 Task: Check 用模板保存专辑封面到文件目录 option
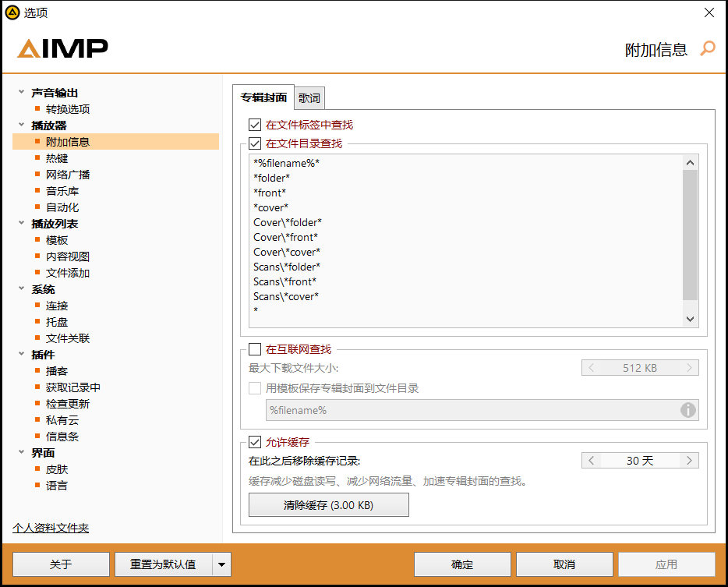click(x=254, y=388)
